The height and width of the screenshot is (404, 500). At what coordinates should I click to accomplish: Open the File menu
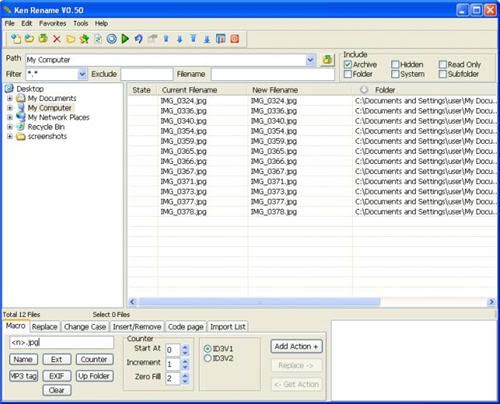coord(10,23)
